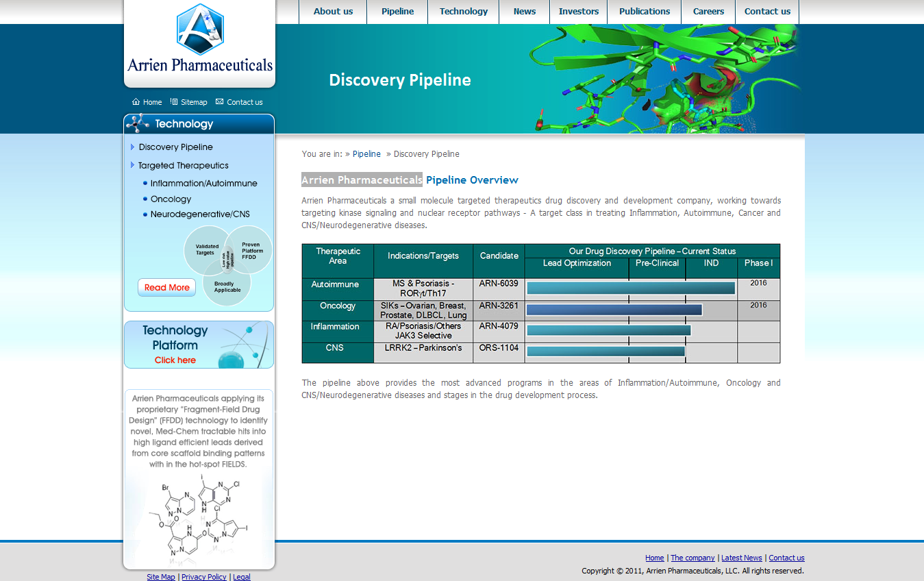Click the ORS-1104 progress bar
This screenshot has height=581, width=924.
pos(605,351)
